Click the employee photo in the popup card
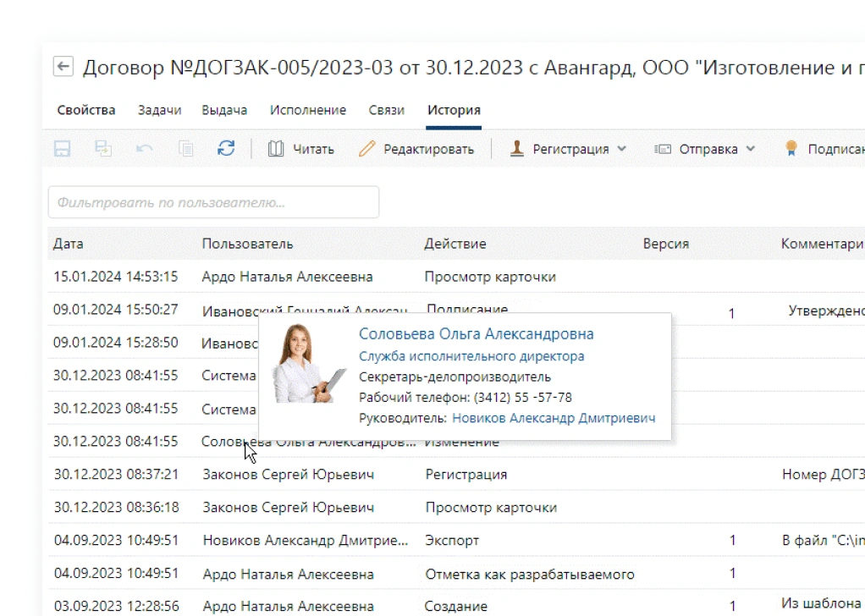Screen dimensions: 865x616 coord(308,364)
